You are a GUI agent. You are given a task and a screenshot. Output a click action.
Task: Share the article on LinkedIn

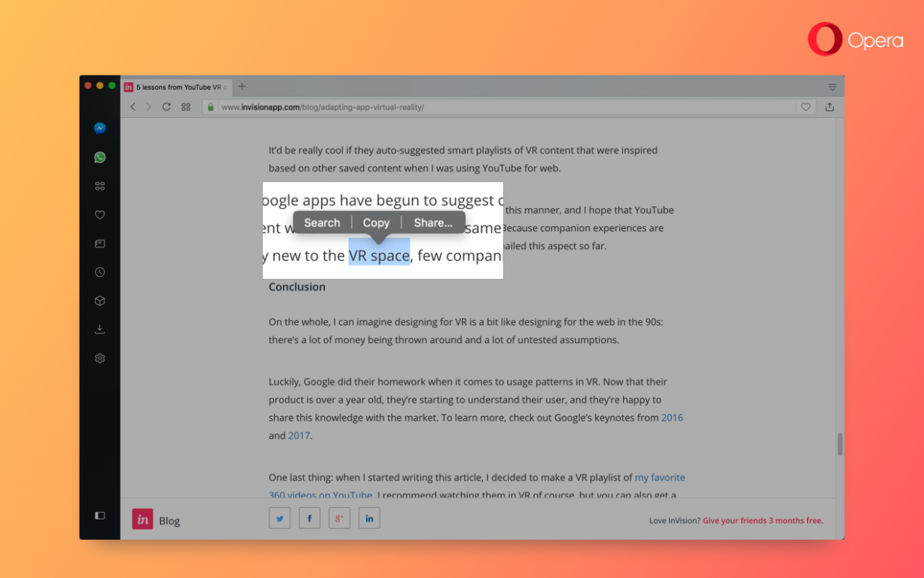point(369,518)
